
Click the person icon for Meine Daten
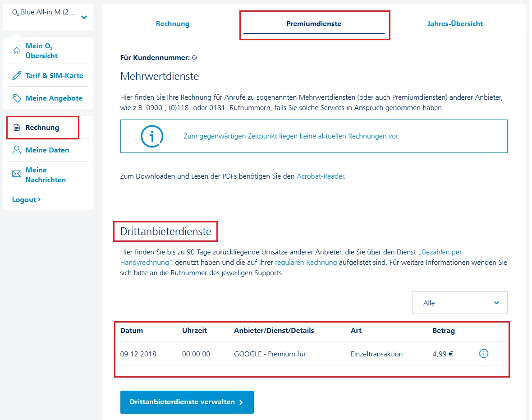[17, 150]
